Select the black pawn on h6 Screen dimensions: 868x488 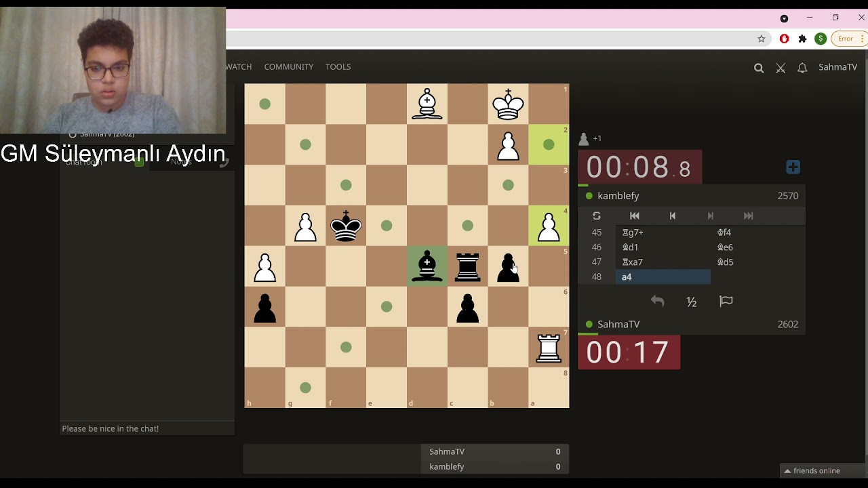pyautogui.click(x=264, y=307)
